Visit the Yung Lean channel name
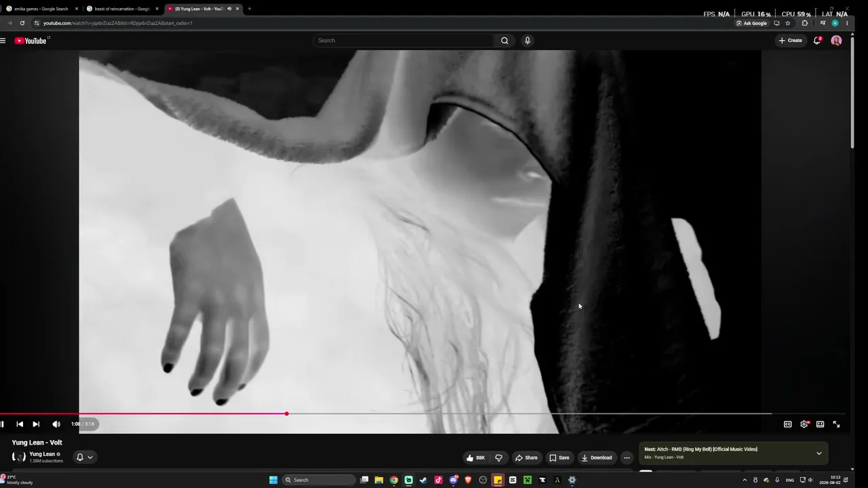Screen dimensions: 868x488 (42, 454)
